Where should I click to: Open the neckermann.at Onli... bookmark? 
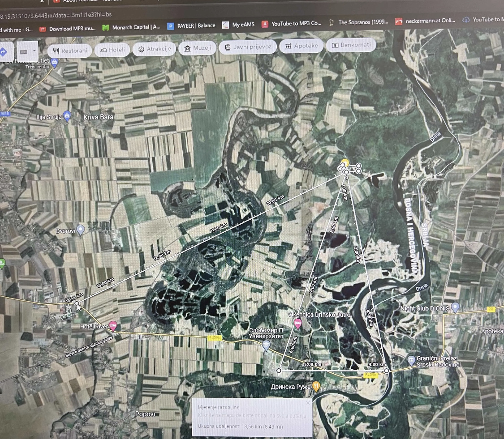[x=425, y=21]
